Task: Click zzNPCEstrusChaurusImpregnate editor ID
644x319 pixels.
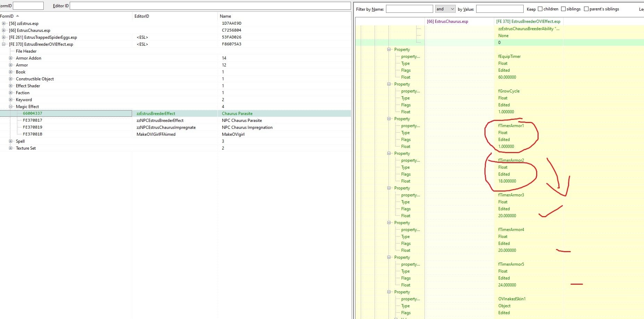Action: 166,127
